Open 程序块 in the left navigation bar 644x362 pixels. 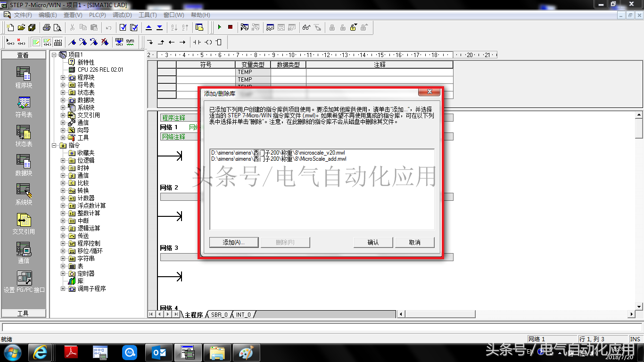(x=24, y=77)
